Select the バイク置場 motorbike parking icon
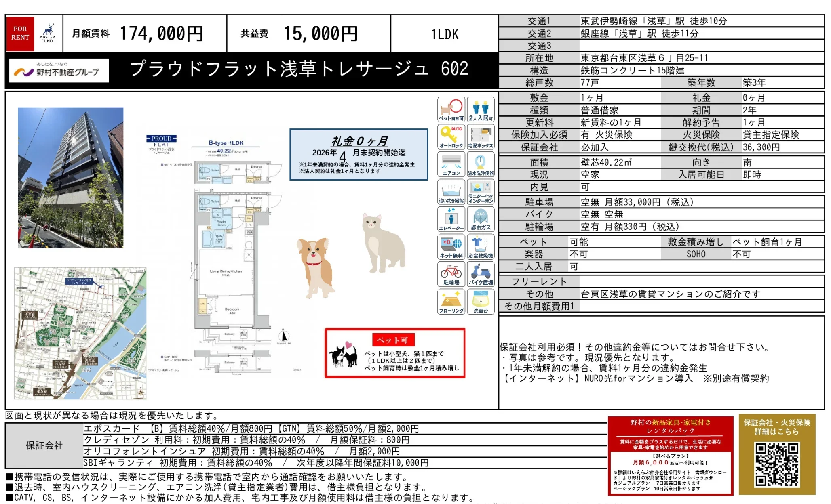 click(x=480, y=274)
